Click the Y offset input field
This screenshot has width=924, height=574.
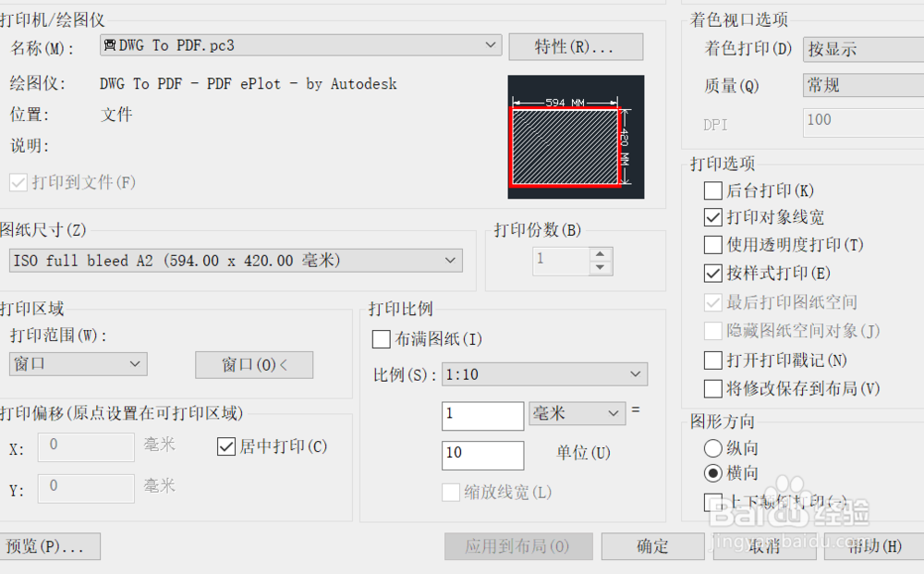pyautogui.click(x=86, y=488)
